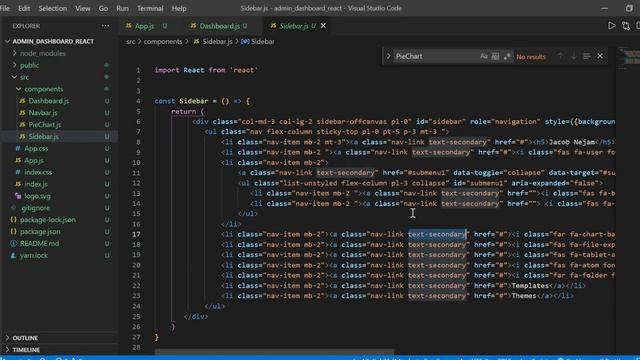Close the Sidebar.js tab
Screen dimensions: 640x360
click(323, 26)
